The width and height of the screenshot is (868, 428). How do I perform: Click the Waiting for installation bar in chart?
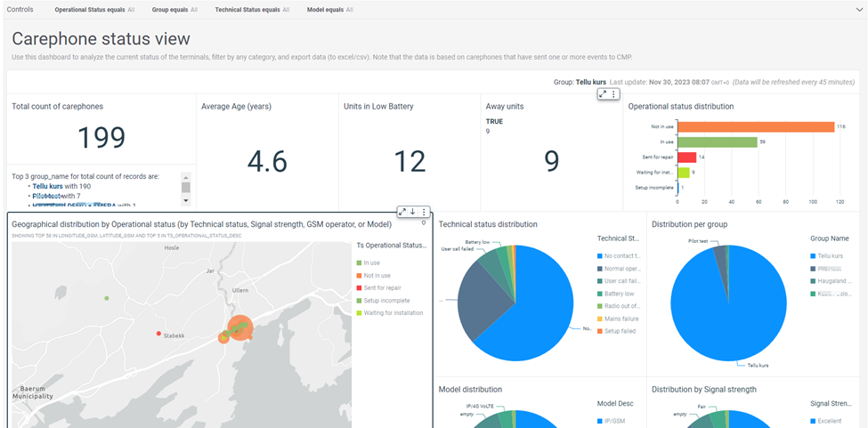pos(683,173)
